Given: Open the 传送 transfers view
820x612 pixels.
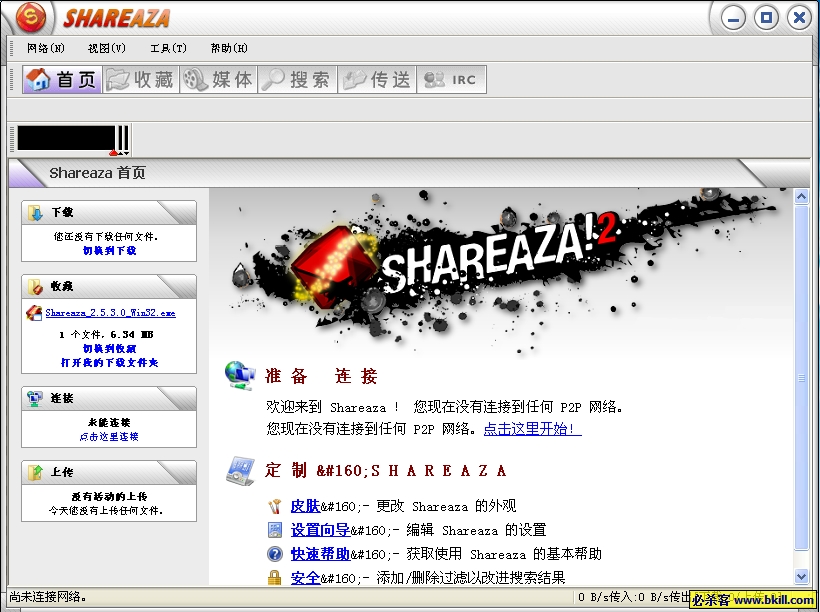Looking at the screenshot, I should pos(377,80).
